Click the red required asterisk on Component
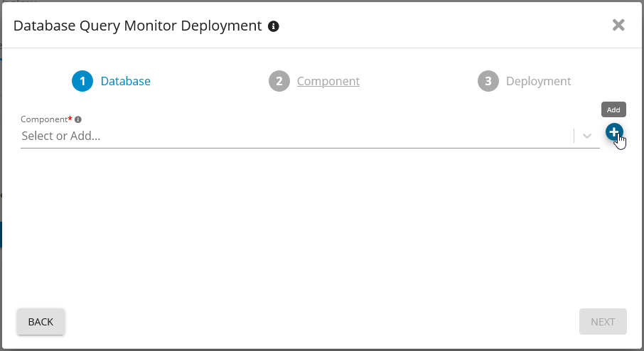644x351 pixels. (x=70, y=118)
